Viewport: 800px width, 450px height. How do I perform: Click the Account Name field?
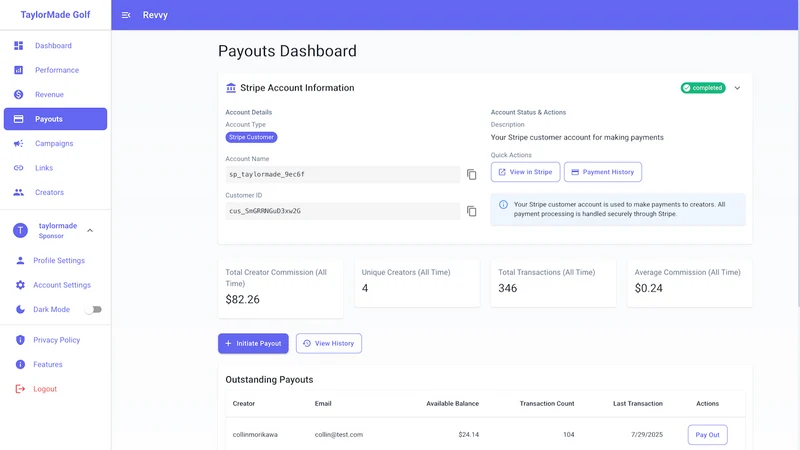click(342, 174)
